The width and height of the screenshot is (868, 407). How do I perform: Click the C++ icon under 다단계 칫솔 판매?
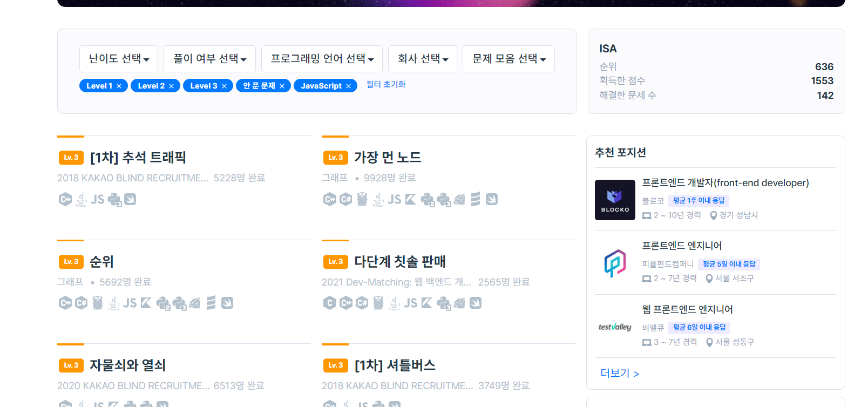[346, 303]
